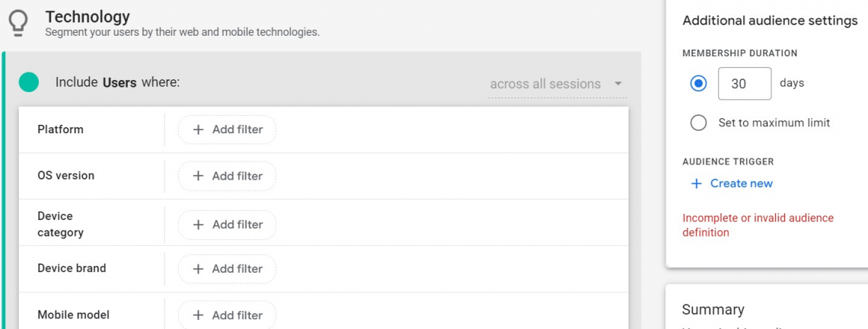Add filter for Platform
868x329 pixels.
point(227,129)
